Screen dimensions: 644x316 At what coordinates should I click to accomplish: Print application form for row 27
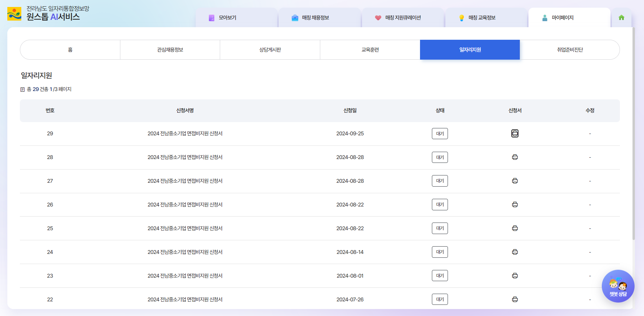(x=515, y=181)
